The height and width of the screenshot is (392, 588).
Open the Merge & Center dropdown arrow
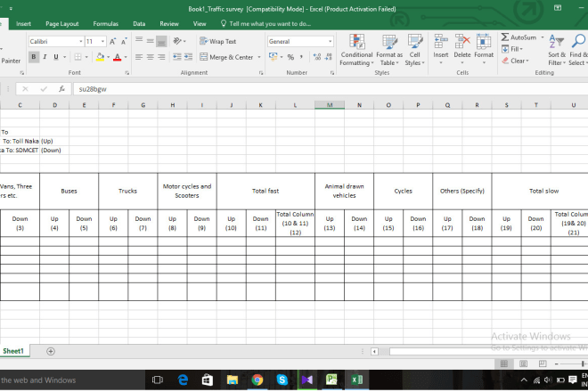[259, 57]
